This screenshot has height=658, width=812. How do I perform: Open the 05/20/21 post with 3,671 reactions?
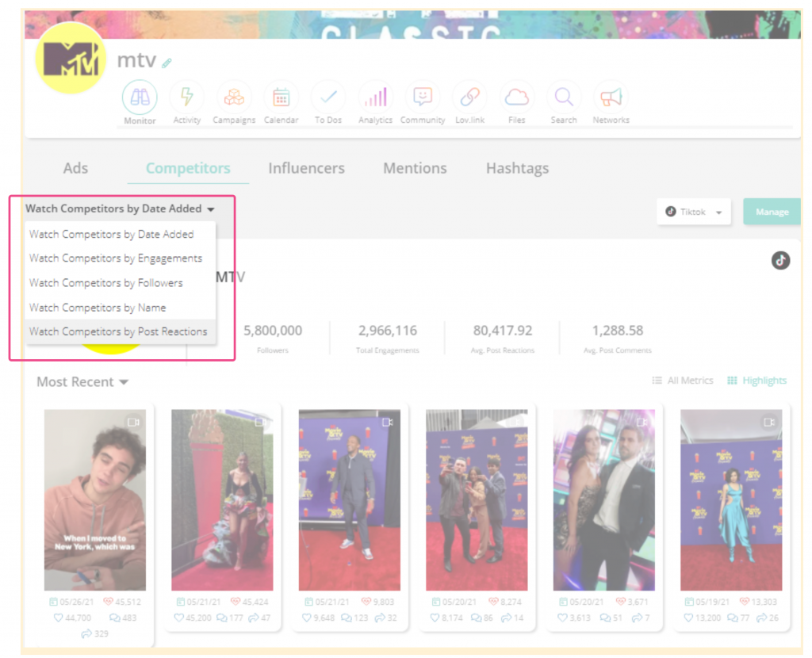(x=603, y=500)
